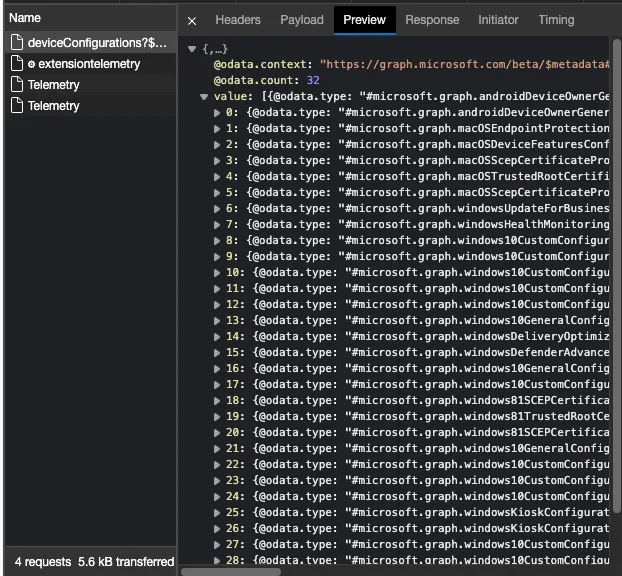Select the deviceConfigurations request
622x576 pixels.
click(x=90, y=42)
